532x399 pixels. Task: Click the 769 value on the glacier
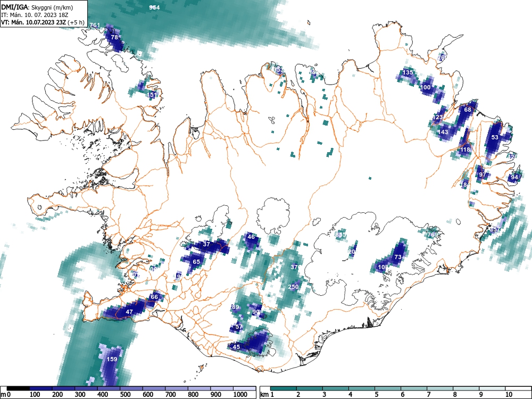point(433,235)
